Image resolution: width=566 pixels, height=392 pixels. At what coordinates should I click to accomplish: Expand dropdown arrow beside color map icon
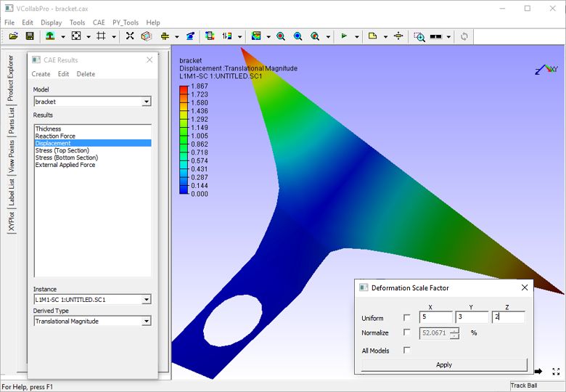click(x=268, y=36)
